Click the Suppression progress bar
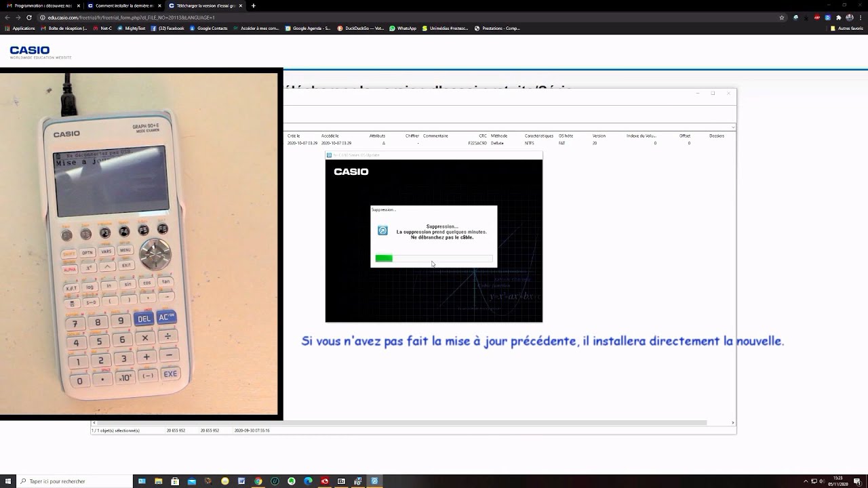Viewport: 868px width, 488px height. tap(434, 258)
